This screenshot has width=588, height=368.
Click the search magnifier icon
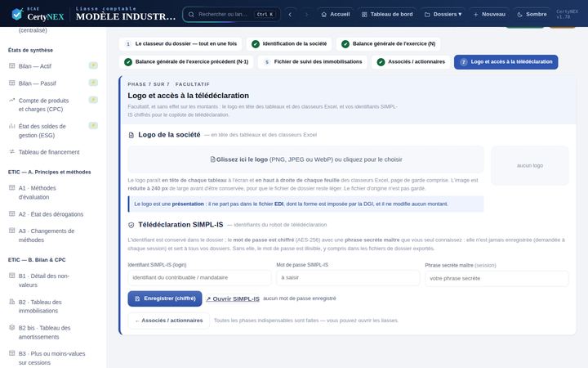[x=191, y=14]
